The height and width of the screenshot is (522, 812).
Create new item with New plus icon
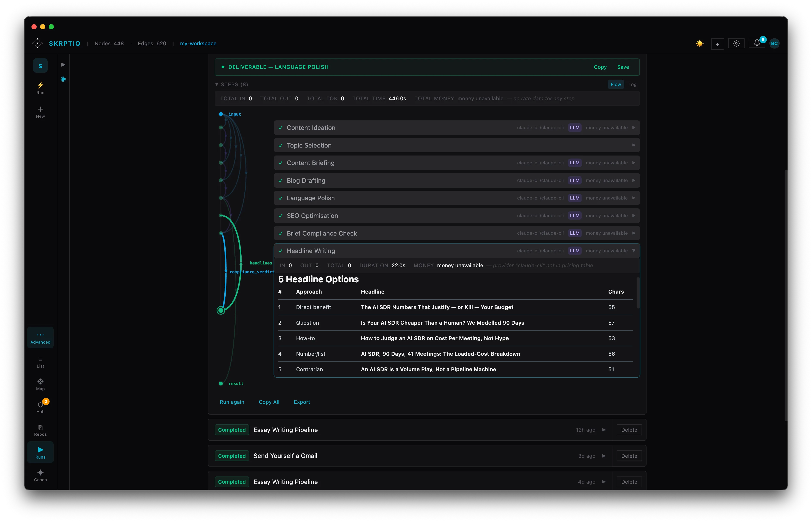40,112
